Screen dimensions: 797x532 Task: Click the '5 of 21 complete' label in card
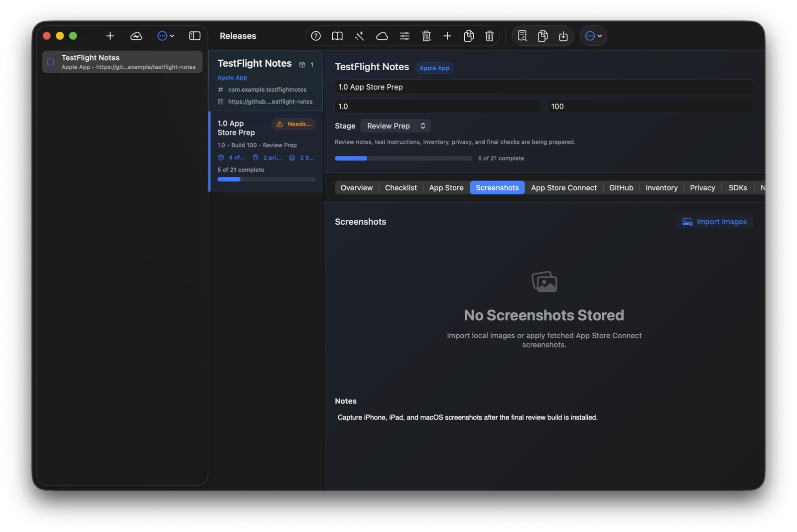[x=241, y=170]
